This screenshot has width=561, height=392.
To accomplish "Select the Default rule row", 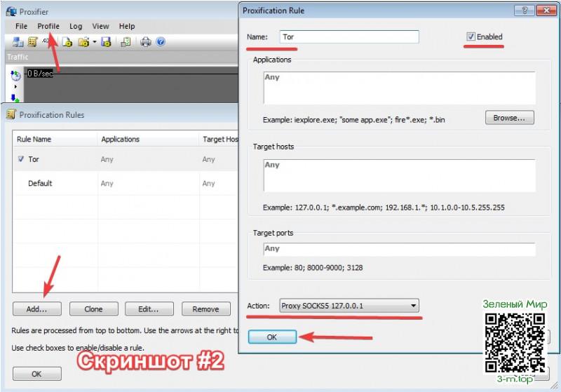I will 40,183.
